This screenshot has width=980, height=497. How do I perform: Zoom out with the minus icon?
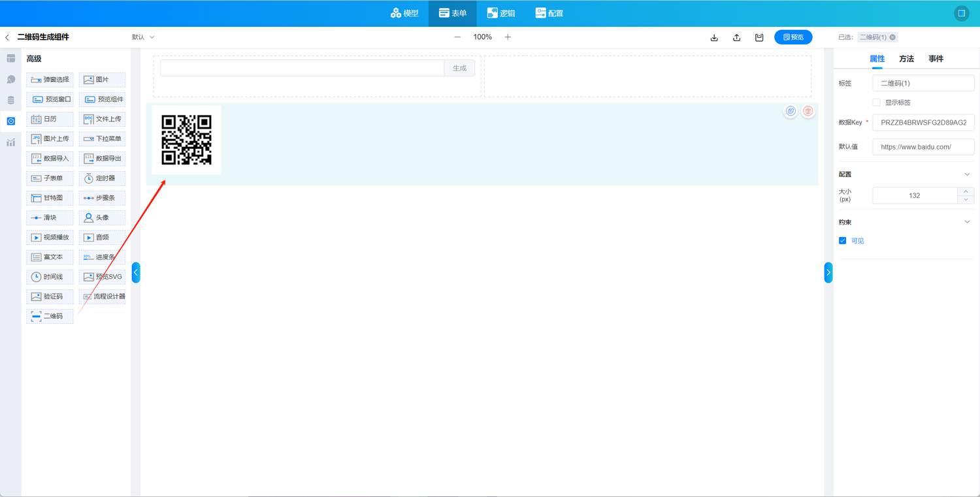(x=457, y=37)
